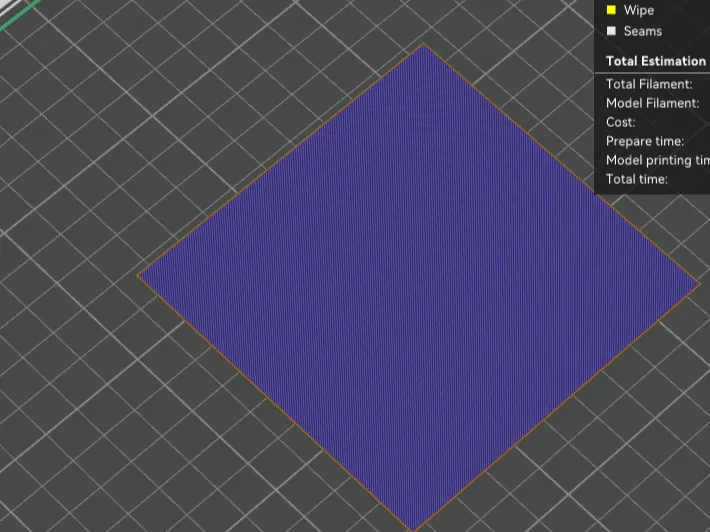Click the purple sliced layer preview
Image resolution: width=710 pixels, height=532 pixels.
[x=419, y=288]
